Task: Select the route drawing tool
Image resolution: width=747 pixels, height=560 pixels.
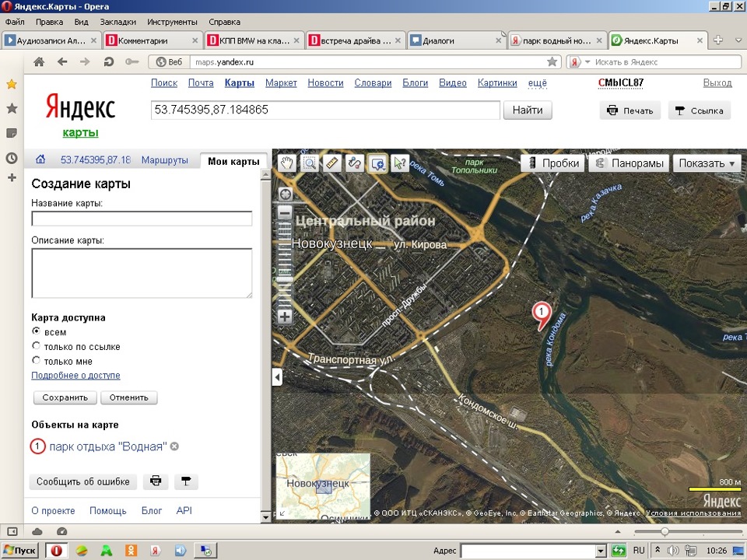Action: point(355,163)
